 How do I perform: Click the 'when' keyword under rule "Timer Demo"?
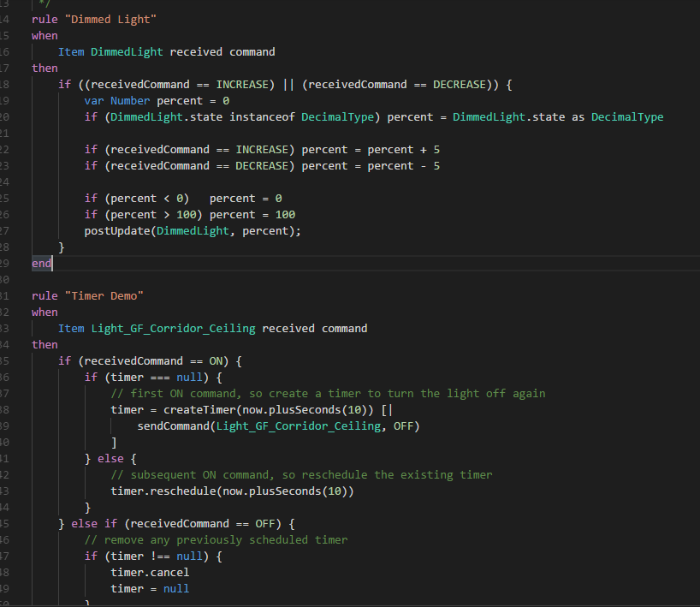click(x=44, y=312)
